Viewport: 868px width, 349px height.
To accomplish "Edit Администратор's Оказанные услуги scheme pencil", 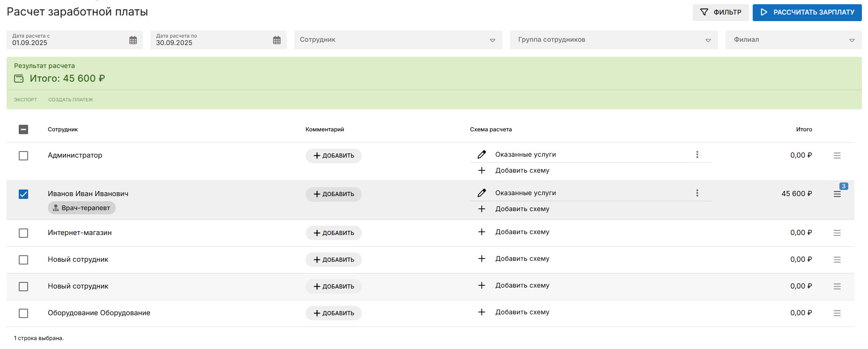I will point(481,154).
